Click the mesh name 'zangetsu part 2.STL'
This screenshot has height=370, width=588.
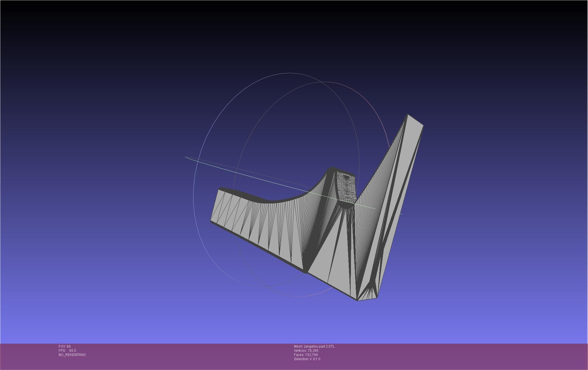click(x=319, y=346)
